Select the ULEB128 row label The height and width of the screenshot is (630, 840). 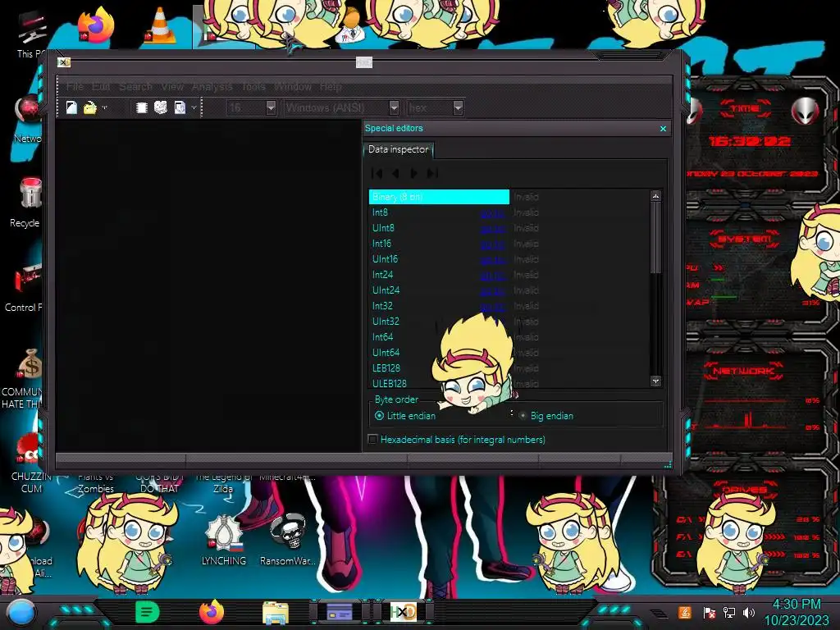[390, 384]
